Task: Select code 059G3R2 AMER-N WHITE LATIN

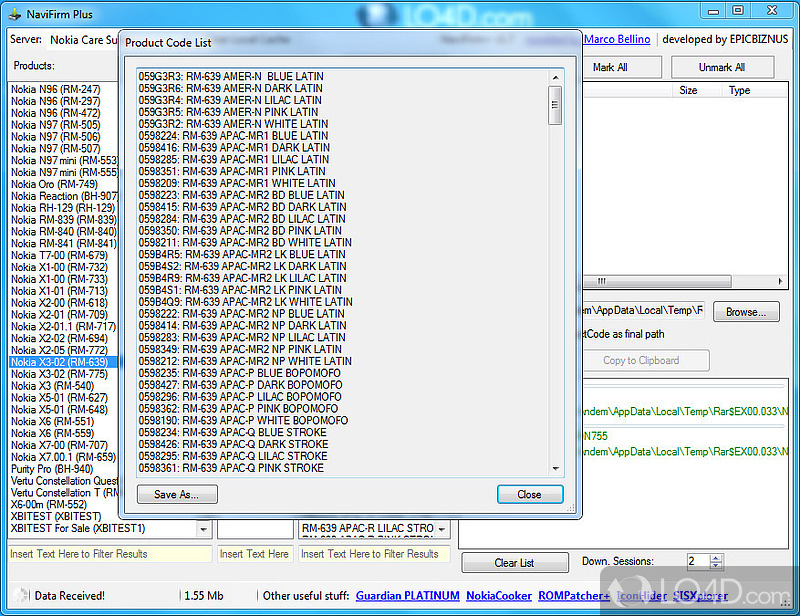Action: point(233,124)
